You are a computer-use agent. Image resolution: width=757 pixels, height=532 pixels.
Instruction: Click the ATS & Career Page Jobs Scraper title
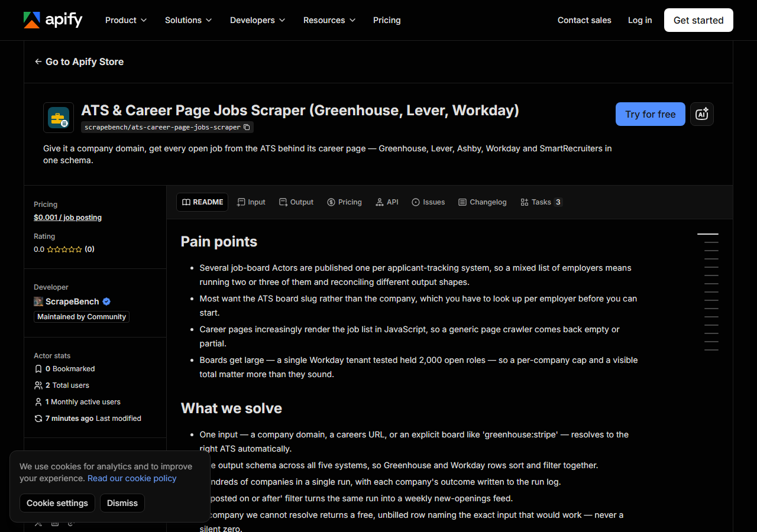pos(300,111)
